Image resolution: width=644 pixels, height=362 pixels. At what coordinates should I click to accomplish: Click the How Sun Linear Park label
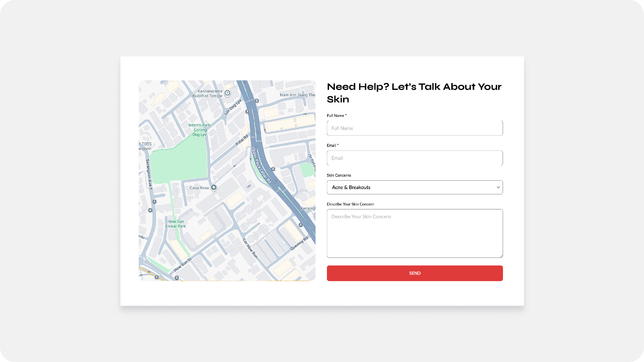tap(176, 224)
